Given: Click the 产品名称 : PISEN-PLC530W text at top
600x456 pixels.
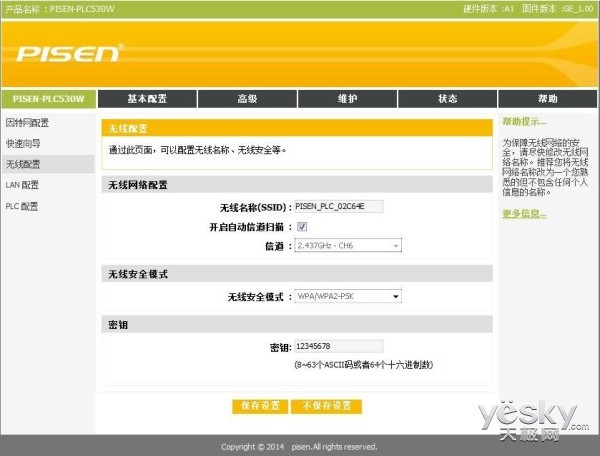Looking at the screenshot, I should [x=59, y=9].
